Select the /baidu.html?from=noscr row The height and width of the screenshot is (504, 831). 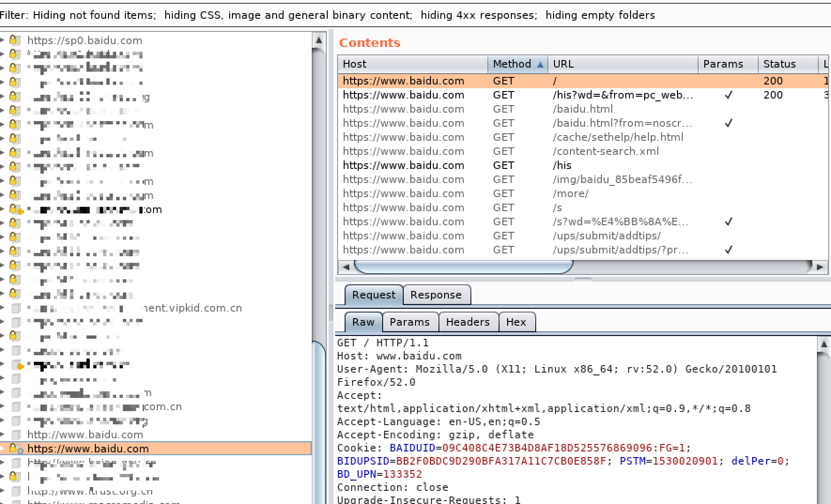click(x=583, y=123)
